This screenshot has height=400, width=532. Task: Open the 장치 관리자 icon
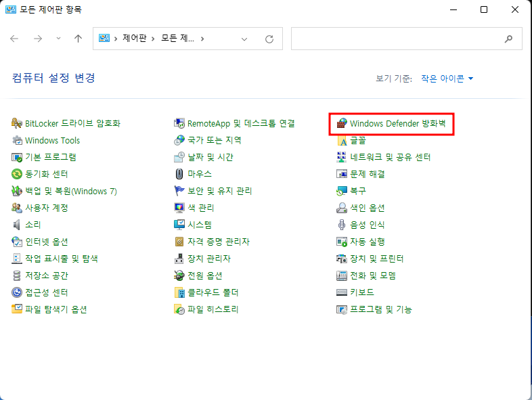179,259
